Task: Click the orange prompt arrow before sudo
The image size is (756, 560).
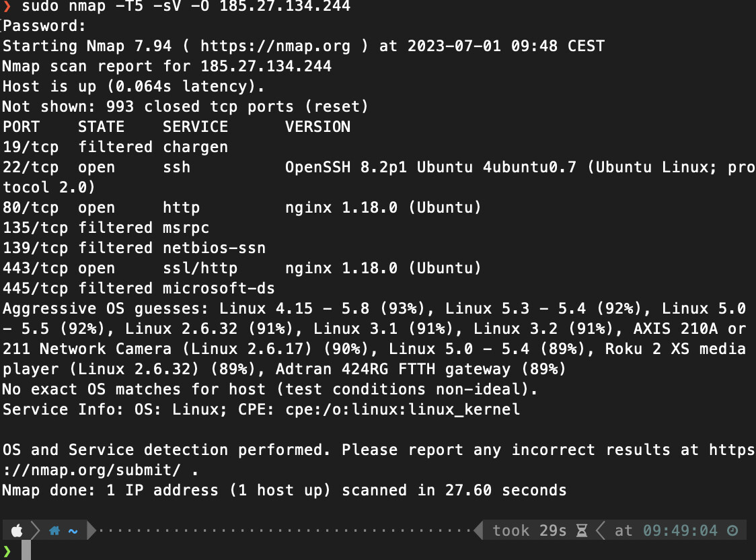Action: (x=7, y=7)
